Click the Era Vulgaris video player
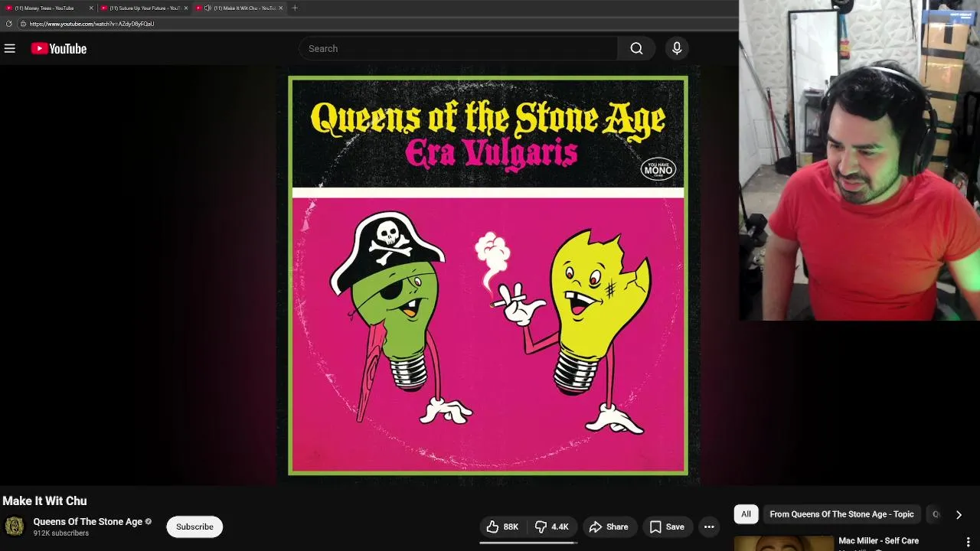This screenshot has height=551, width=980. pyautogui.click(x=488, y=275)
